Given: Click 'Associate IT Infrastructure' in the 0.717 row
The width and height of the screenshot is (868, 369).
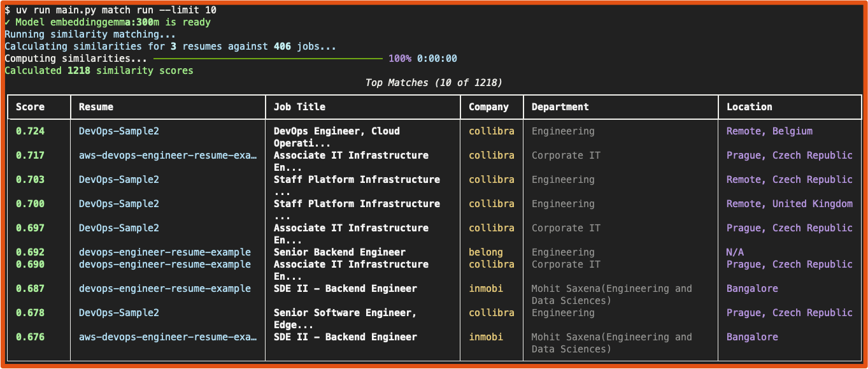Looking at the screenshot, I should point(351,156).
